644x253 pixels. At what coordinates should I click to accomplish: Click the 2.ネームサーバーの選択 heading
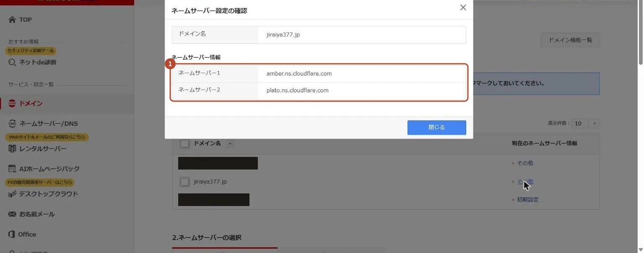click(207, 237)
